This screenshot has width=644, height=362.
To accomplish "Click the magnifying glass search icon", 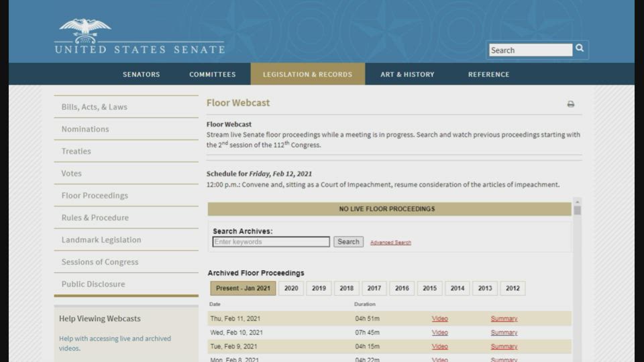I will (x=580, y=48).
